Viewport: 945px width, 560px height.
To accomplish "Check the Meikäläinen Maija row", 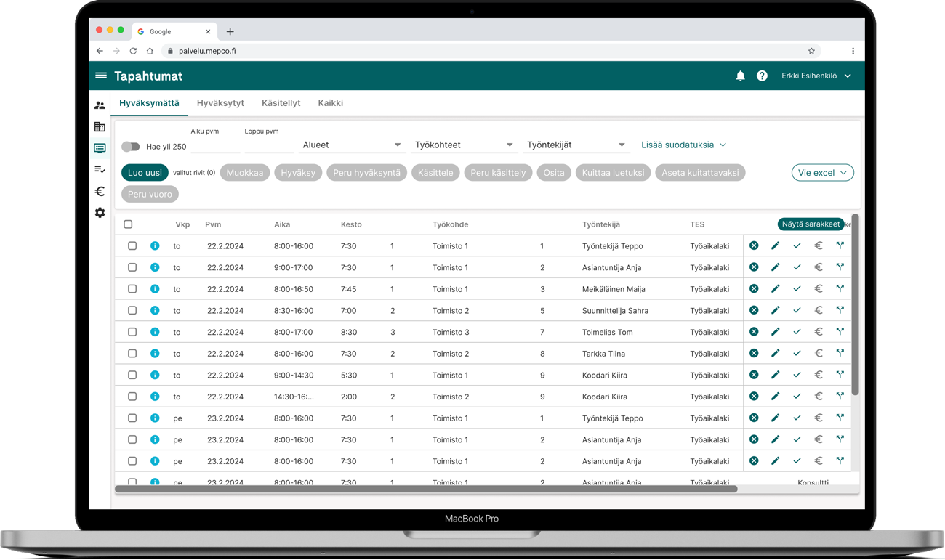I will click(x=132, y=289).
